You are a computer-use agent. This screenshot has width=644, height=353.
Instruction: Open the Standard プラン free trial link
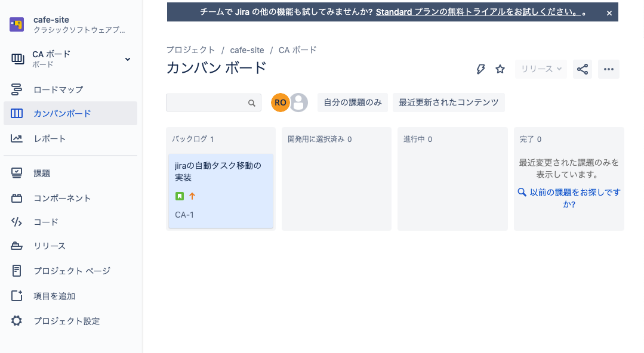[x=477, y=11]
